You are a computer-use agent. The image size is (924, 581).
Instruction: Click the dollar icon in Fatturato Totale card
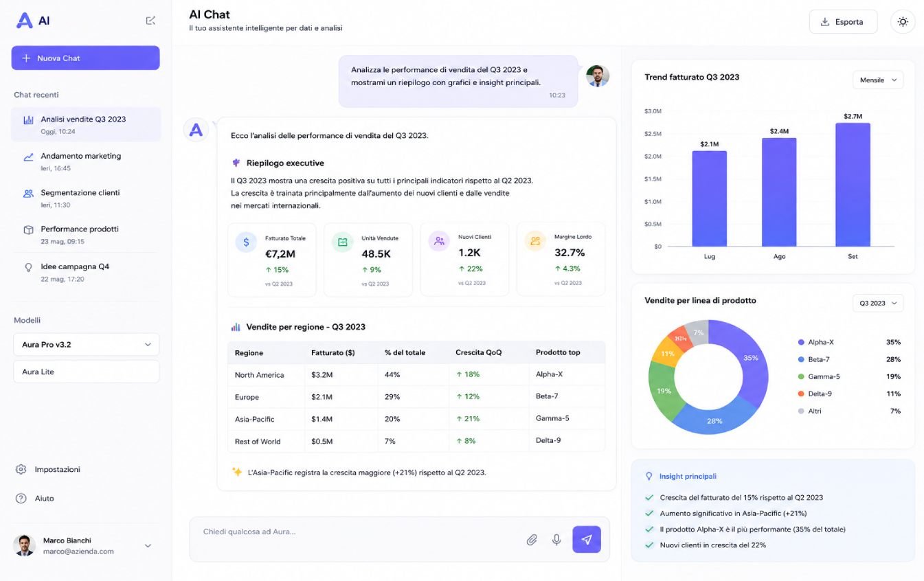tap(246, 242)
